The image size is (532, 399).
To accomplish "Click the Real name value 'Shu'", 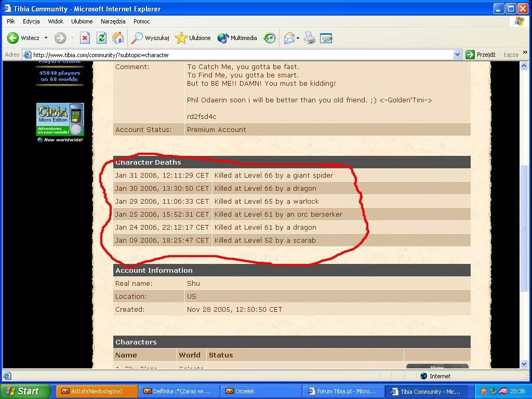I will pos(193,283).
